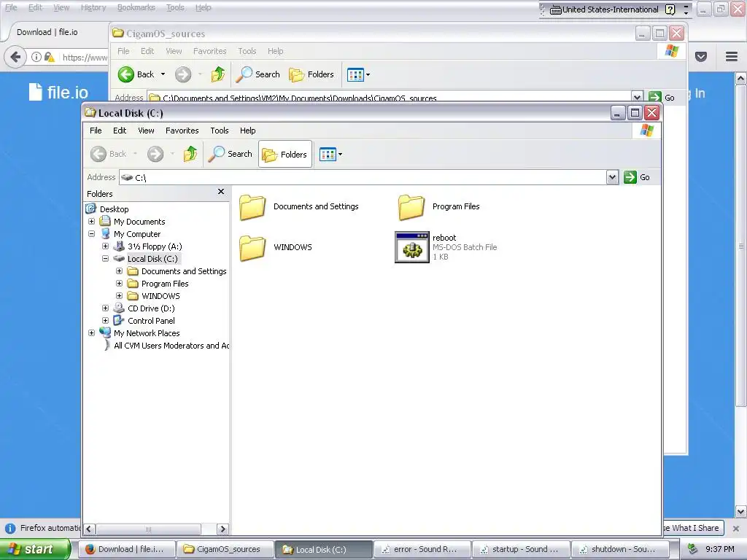Image resolution: width=747 pixels, height=560 pixels.
Task: Expand My Network Places tree node
Action: pyautogui.click(x=91, y=332)
